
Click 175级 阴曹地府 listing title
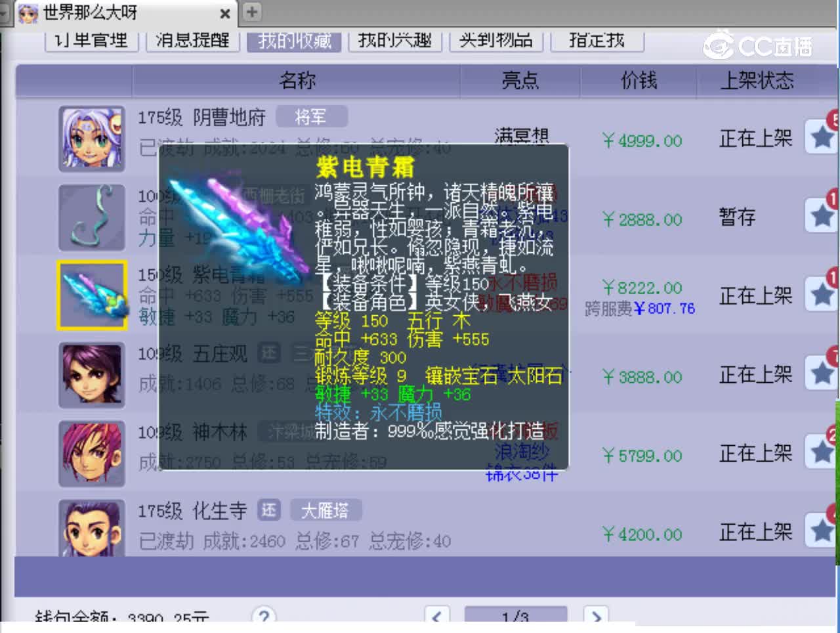[201, 118]
